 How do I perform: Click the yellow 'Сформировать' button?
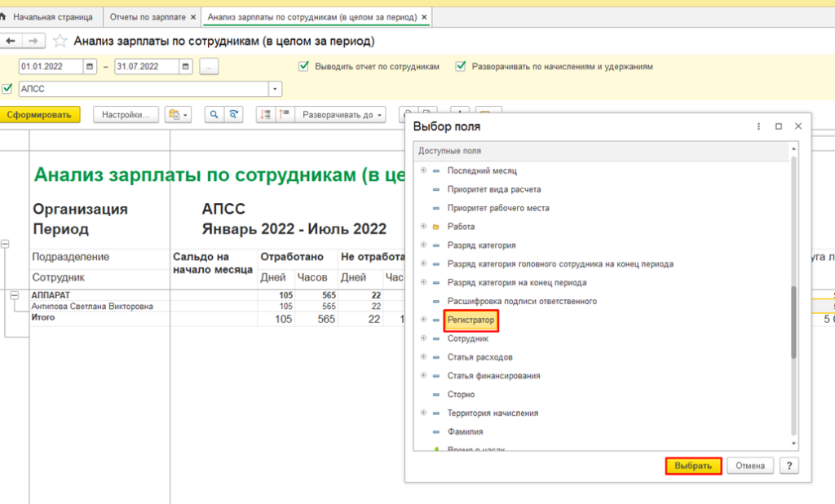(40, 115)
